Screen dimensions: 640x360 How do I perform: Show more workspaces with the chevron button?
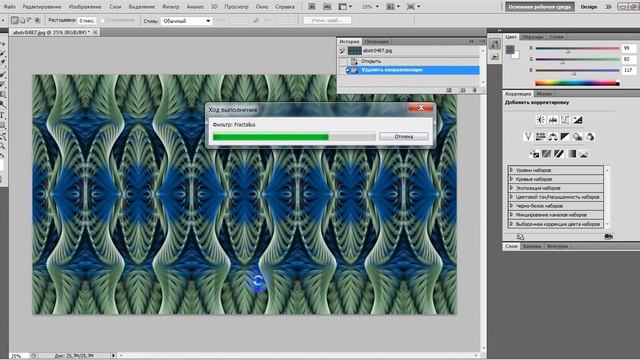click(608, 7)
